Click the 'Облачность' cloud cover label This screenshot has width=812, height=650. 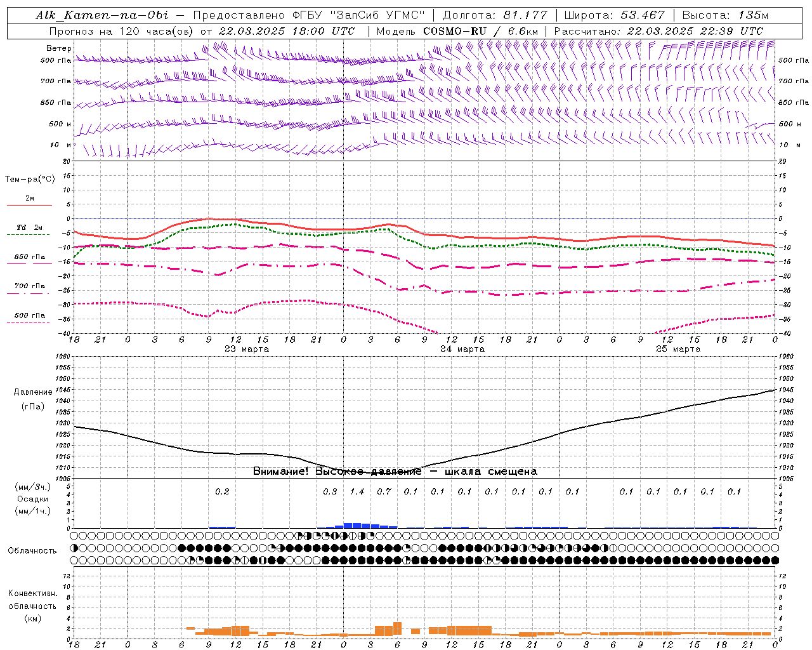tap(32, 551)
